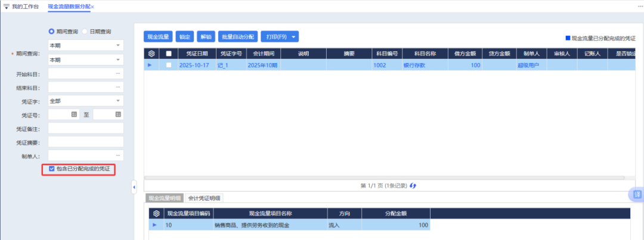Click the 凭证摘要 input field
The width and height of the screenshot is (644, 240).
point(86,142)
